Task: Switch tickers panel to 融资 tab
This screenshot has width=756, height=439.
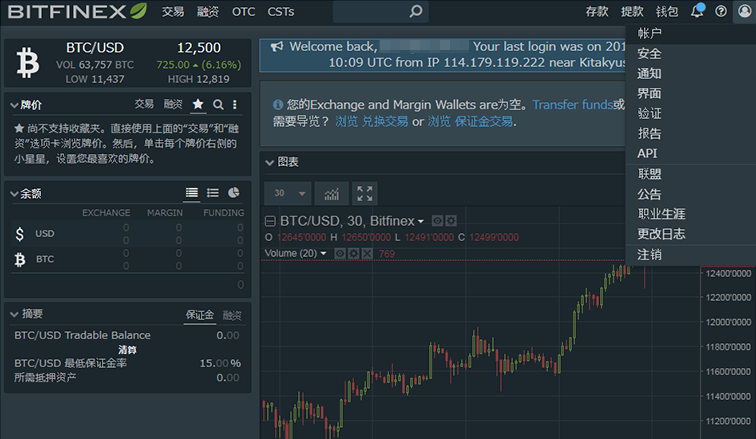Action: [x=173, y=104]
